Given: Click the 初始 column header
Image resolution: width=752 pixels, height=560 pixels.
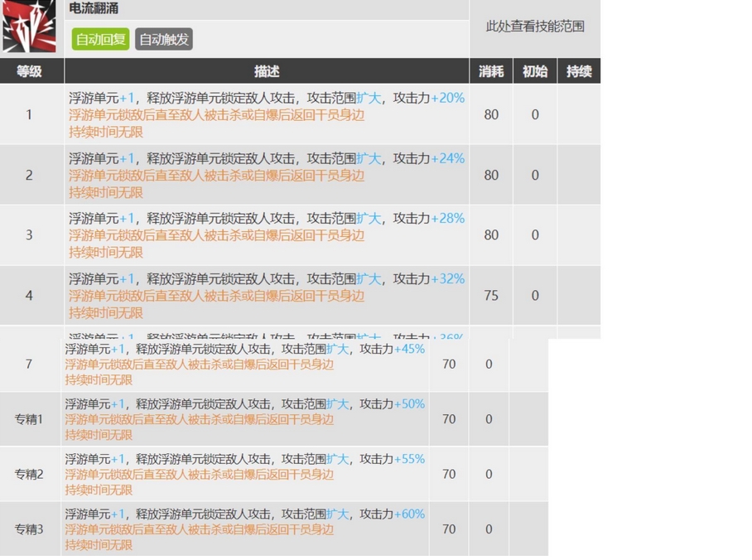Looking at the screenshot, I should point(535,71).
